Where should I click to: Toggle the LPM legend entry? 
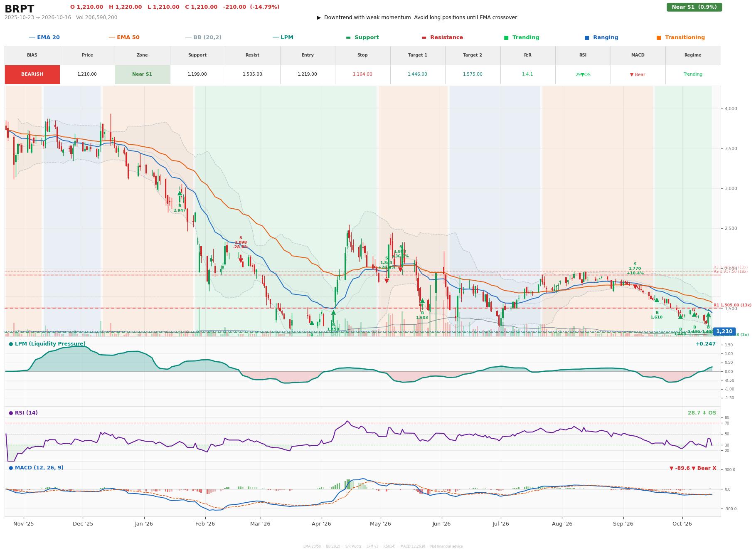click(283, 37)
